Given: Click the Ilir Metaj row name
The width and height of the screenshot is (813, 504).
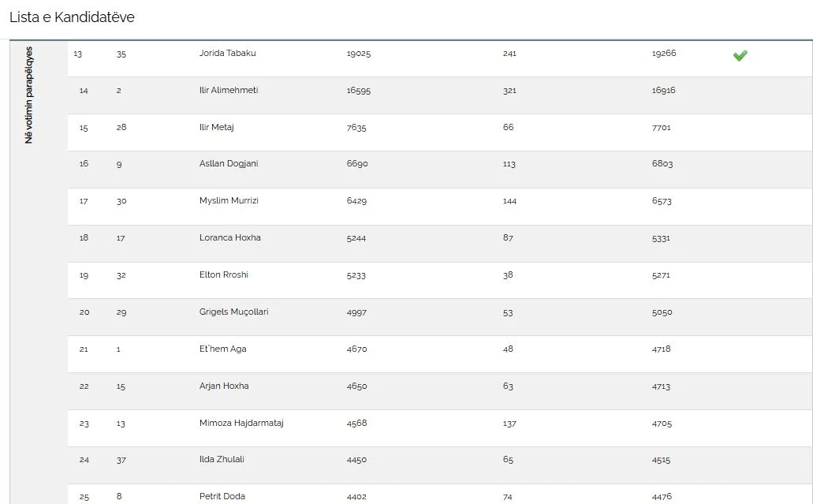Looking at the screenshot, I should click(217, 128).
